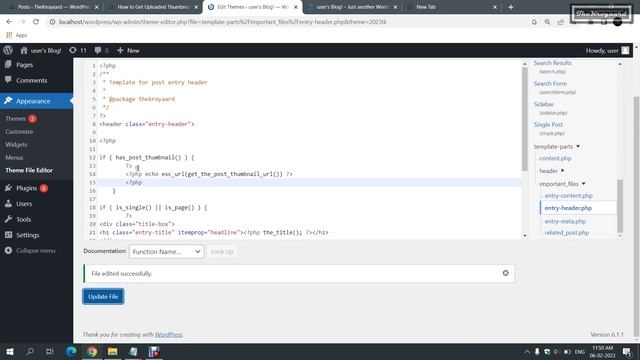The height and width of the screenshot is (360, 640).
Task: Open the WordPress link in footer
Action: pyautogui.click(x=169, y=334)
